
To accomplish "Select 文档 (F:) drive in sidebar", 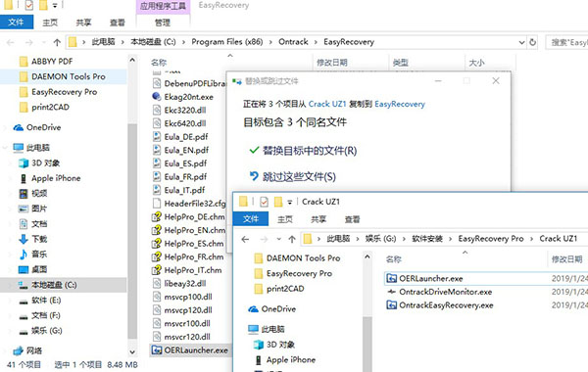I will tap(46, 315).
